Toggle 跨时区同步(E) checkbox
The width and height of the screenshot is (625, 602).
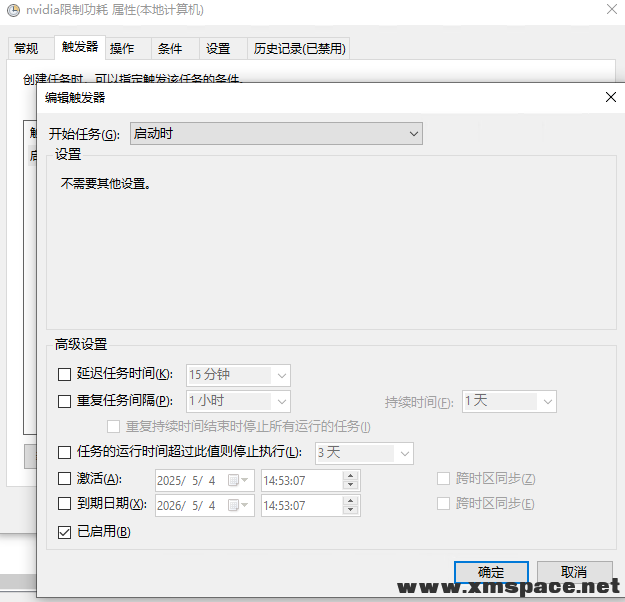click(443, 504)
